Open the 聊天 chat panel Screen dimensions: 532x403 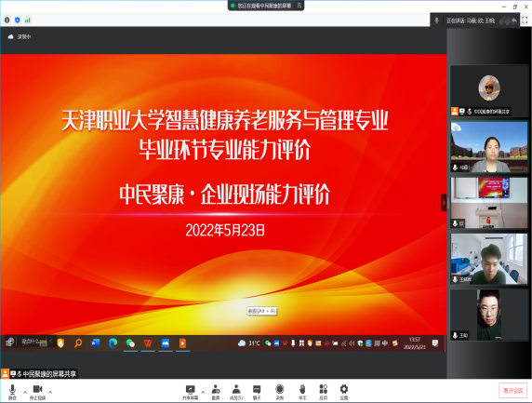coord(257,392)
